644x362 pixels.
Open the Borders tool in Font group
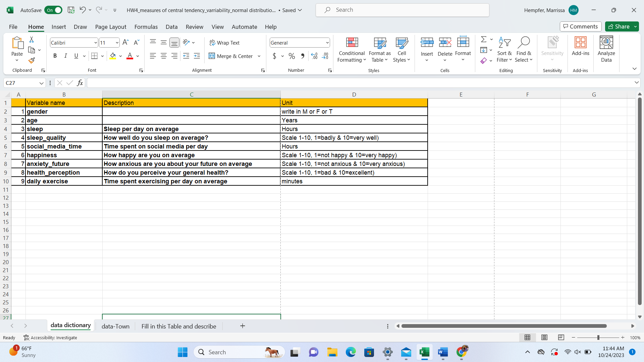95,56
